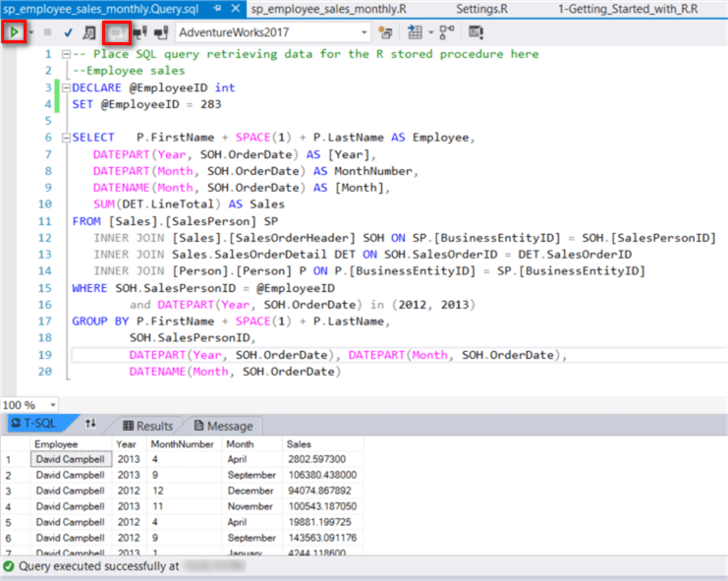Collapse the SELECT statement block on line 6
728x581 pixels.
point(65,138)
